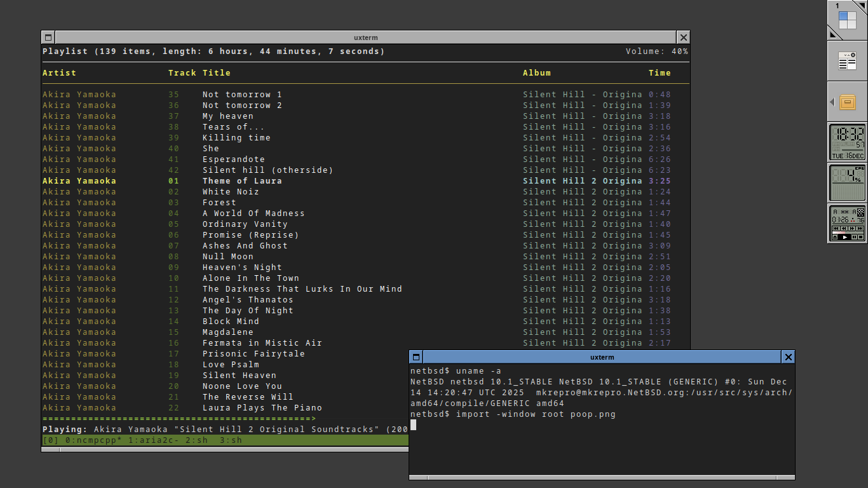Fast-forward the song in the player dockapp
The image size is (868, 488).
[x=851, y=228]
